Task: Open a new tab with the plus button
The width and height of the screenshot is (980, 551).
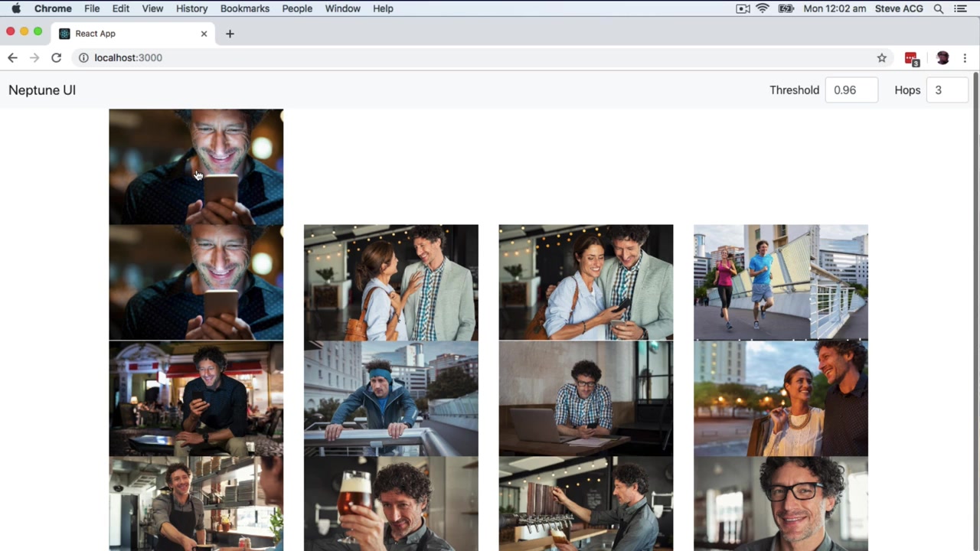Action: [x=230, y=34]
